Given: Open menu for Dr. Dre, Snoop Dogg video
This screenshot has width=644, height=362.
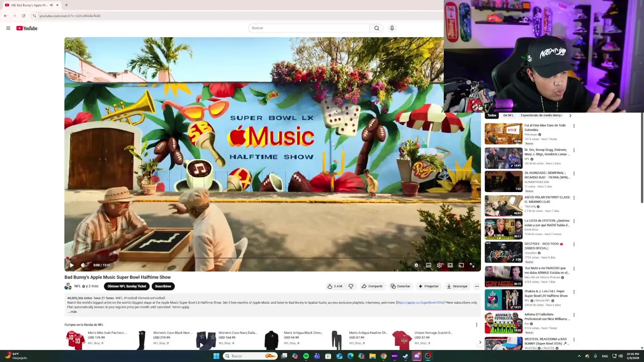Looking at the screenshot, I should [x=574, y=150].
